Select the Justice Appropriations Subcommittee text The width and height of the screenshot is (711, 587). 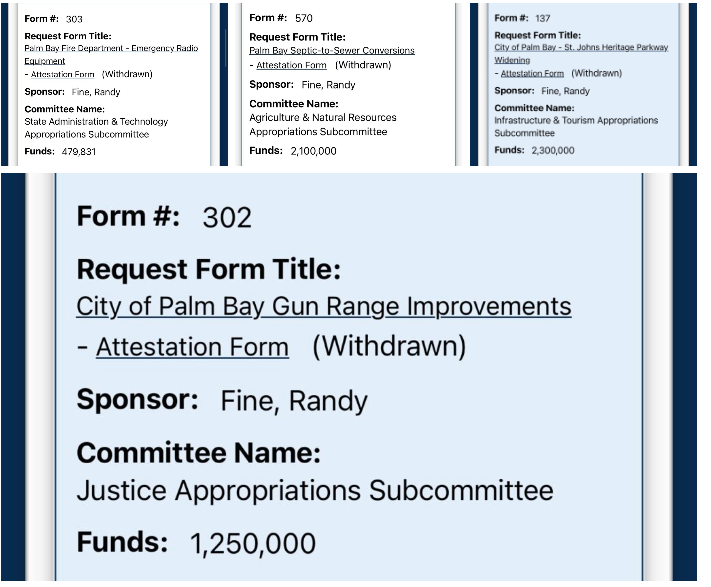click(x=314, y=491)
